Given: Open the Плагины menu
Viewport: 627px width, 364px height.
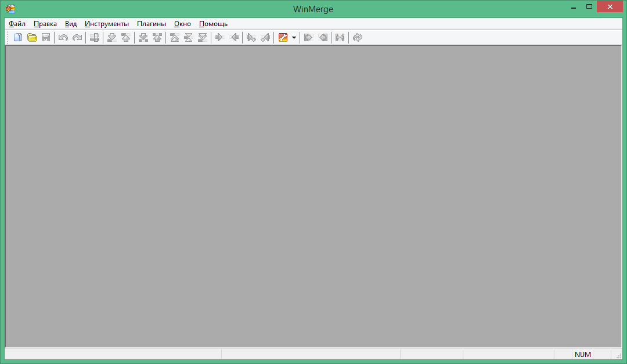Looking at the screenshot, I should (x=151, y=24).
